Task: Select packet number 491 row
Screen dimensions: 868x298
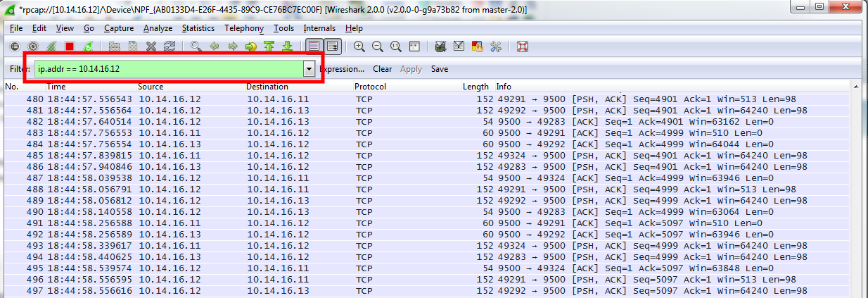Action: pos(428,223)
